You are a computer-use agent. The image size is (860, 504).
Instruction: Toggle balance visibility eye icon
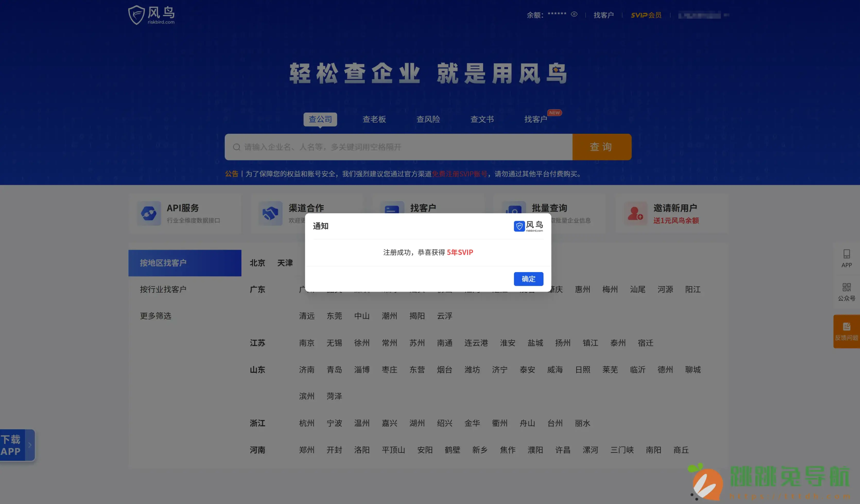[x=574, y=14]
